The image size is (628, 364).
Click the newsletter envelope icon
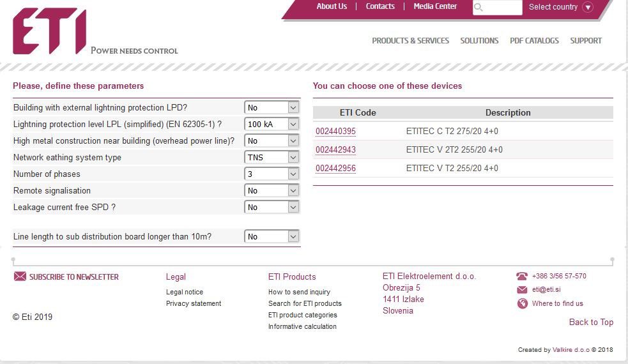20,277
